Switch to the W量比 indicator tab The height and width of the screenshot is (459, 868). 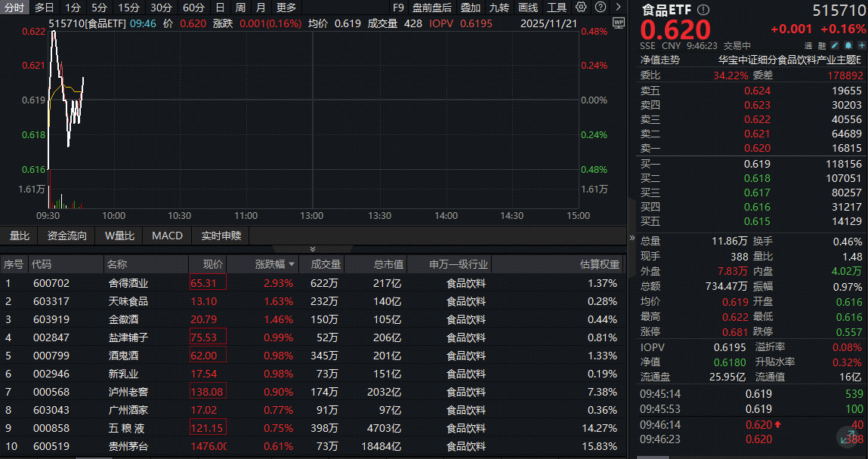click(x=119, y=236)
